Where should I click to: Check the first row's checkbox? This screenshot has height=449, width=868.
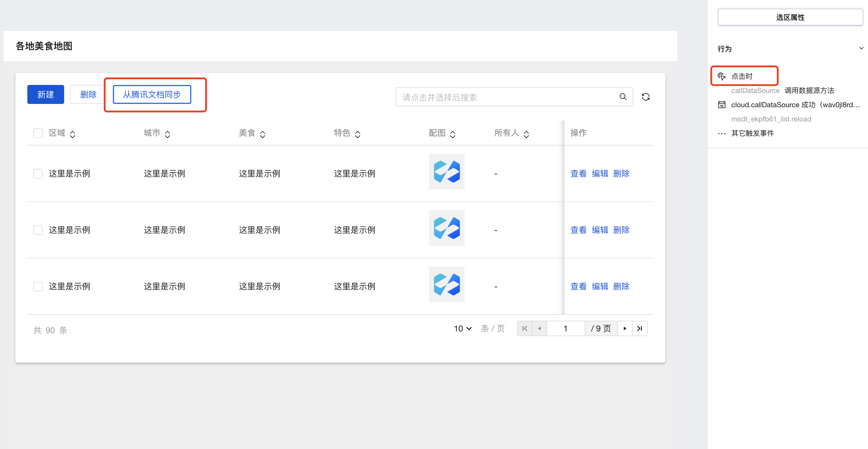38,174
